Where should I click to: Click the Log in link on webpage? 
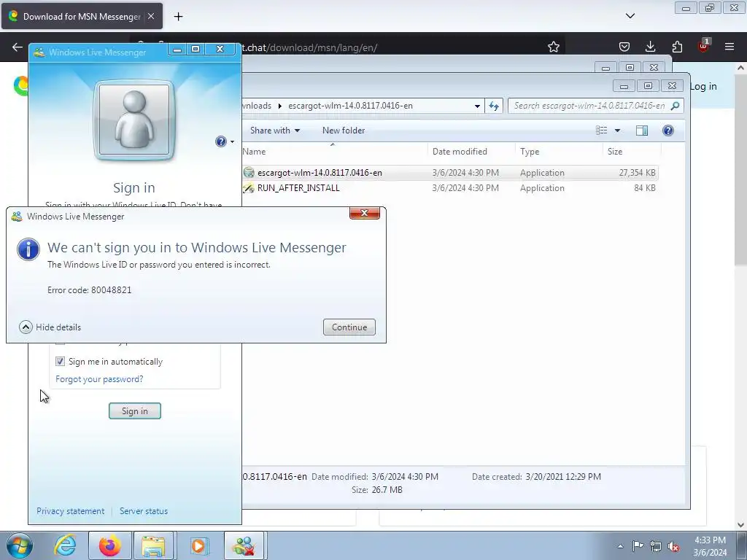(703, 86)
